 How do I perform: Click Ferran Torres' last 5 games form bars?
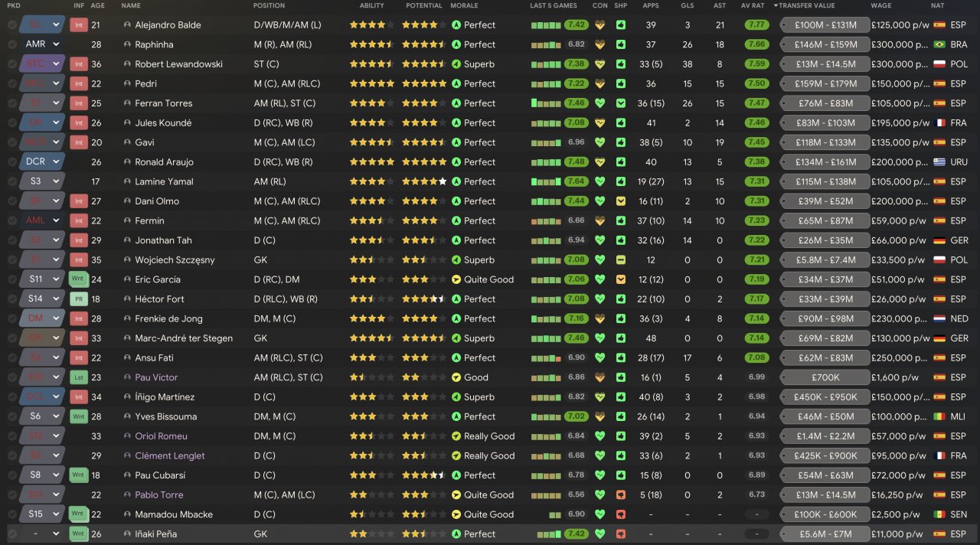(x=546, y=103)
